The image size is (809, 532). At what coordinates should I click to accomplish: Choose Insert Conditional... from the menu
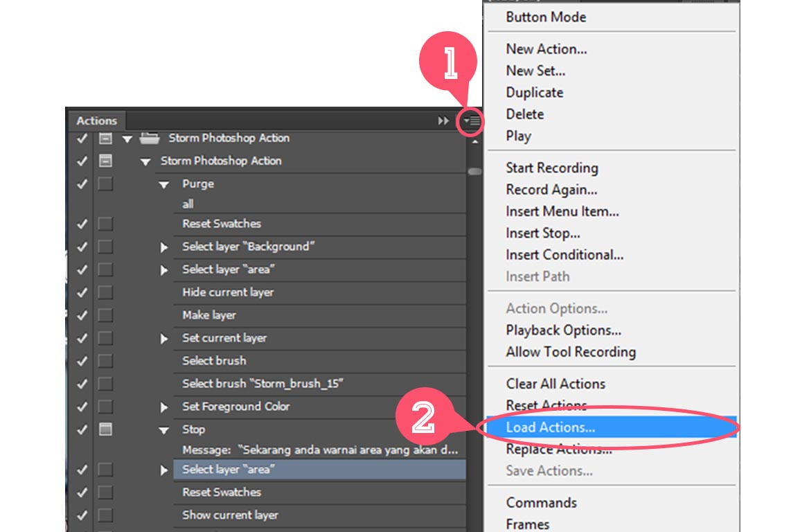(x=564, y=254)
